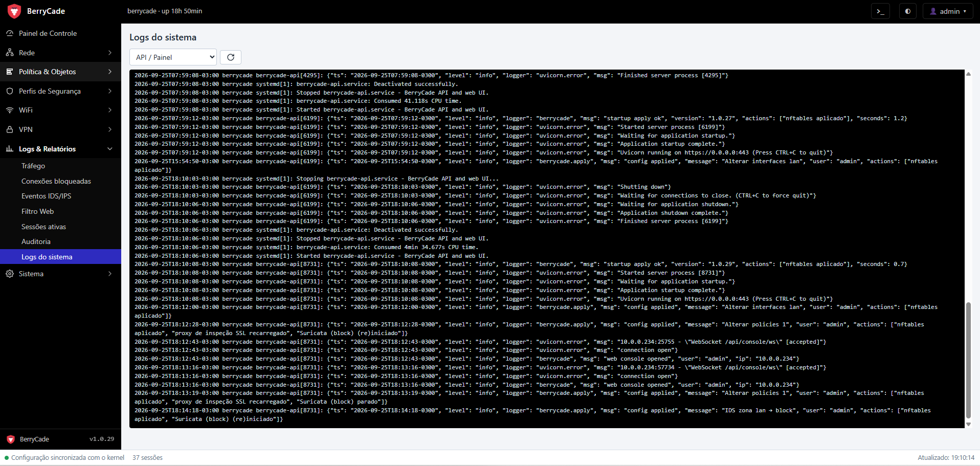The height and width of the screenshot is (466, 980).
Task: Expand the Rede submenu chevron
Action: pos(110,53)
